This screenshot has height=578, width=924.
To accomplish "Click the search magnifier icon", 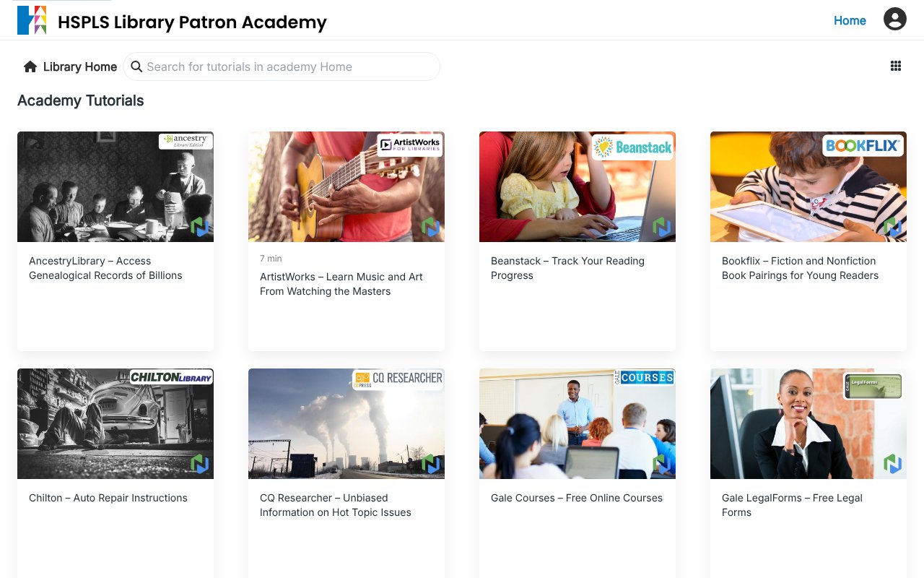I will point(136,66).
